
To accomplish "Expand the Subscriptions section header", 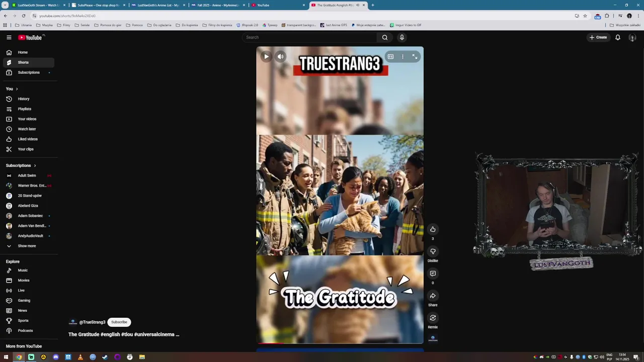I will [21, 165].
